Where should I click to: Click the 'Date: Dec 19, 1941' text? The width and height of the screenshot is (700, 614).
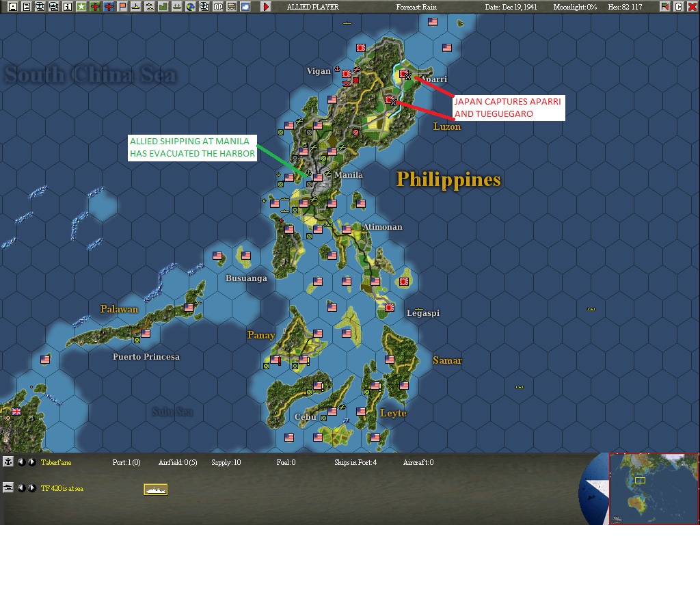pos(511,7)
